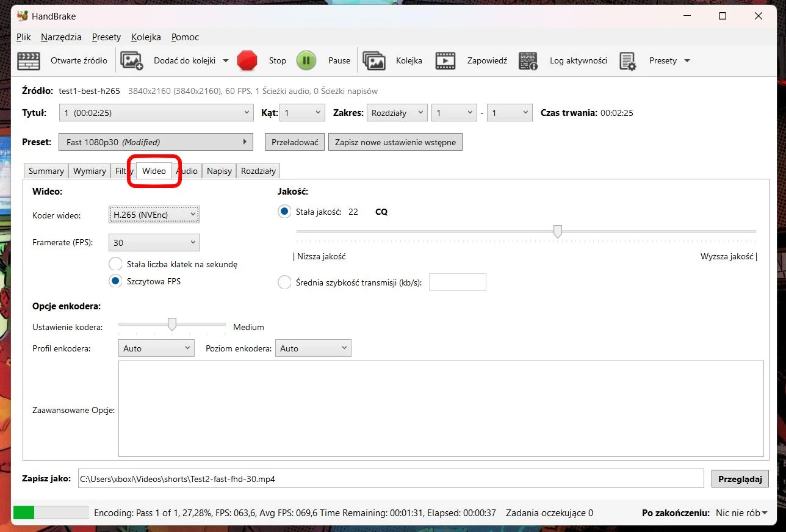
Task: Open the Pomoc menu
Action: (x=185, y=37)
